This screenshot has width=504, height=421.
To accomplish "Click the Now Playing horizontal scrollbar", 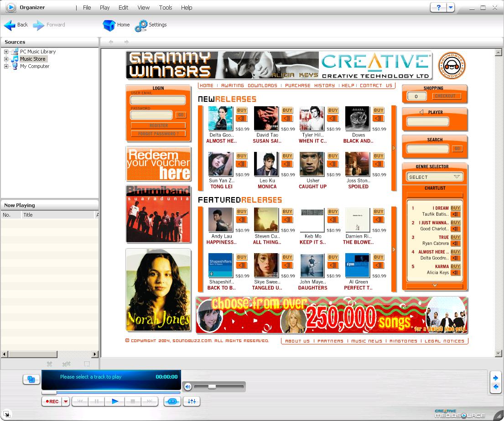I will [50, 354].
